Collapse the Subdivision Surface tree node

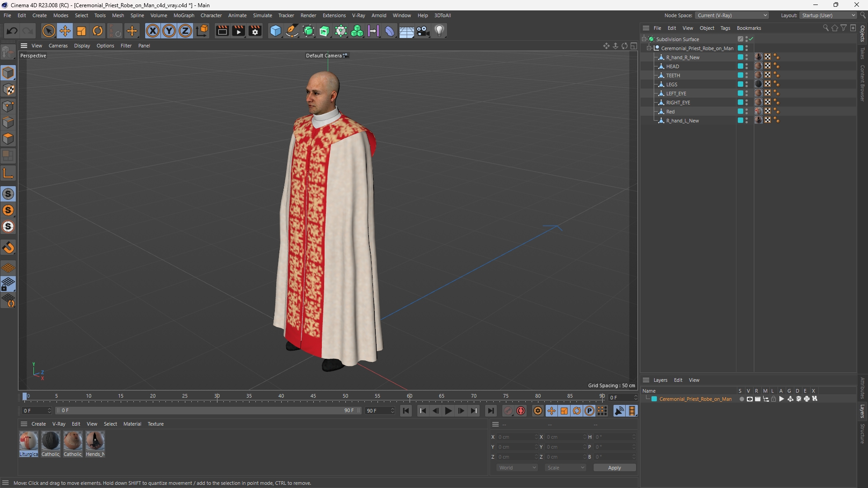pos(644,39)
